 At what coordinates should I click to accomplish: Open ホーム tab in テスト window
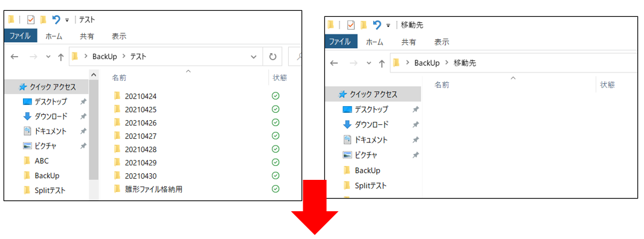pyautogui.click(x=54, y=36)
